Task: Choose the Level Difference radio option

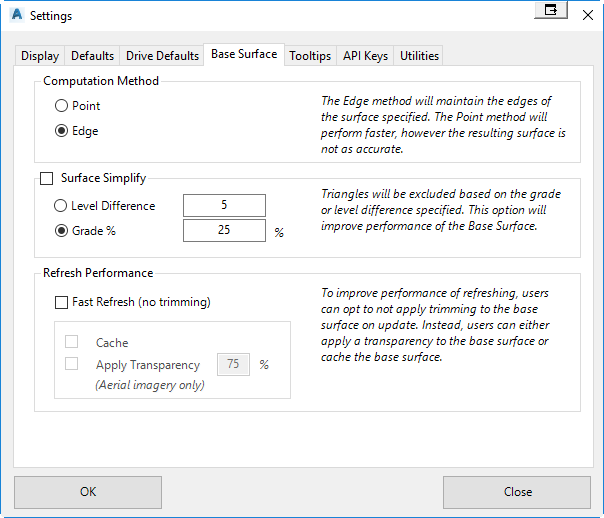Action: (104, 206)
